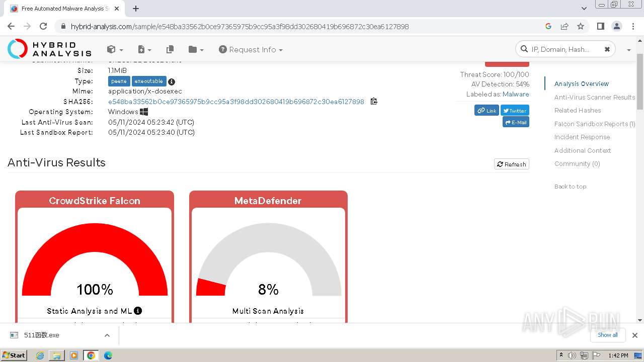
Task: Open the tab search chevron
Action: point(584,9)
